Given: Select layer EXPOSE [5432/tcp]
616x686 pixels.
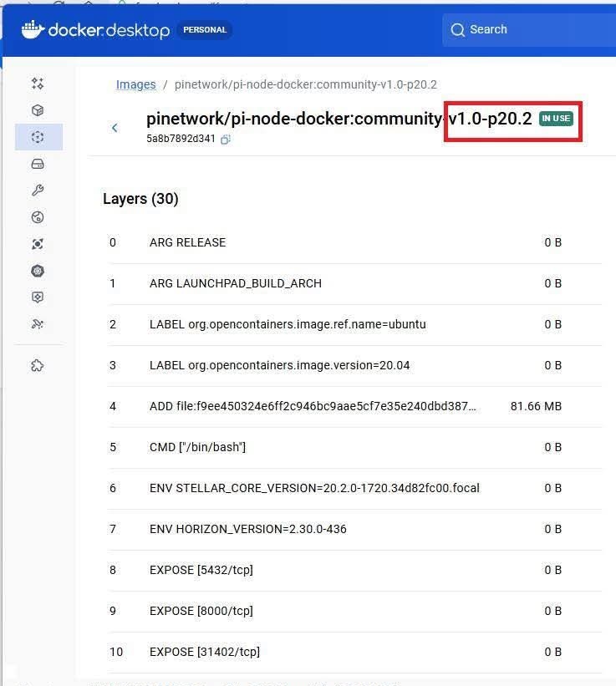Looking at the screenshot, I should coord(354,570).
